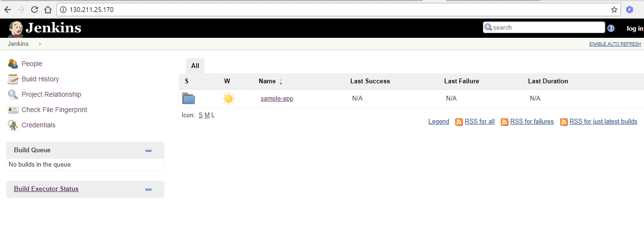This screenshot has width=644, height=225.
Task: Select the All view tab
Action: pyautogui.click(x=195, y=66)
